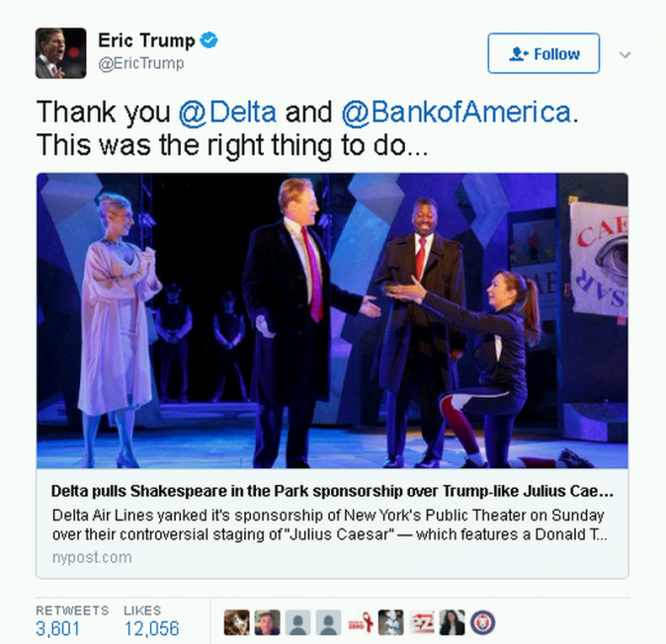Visit the nypost.com source link
The image size is (666, 644).
92,557
